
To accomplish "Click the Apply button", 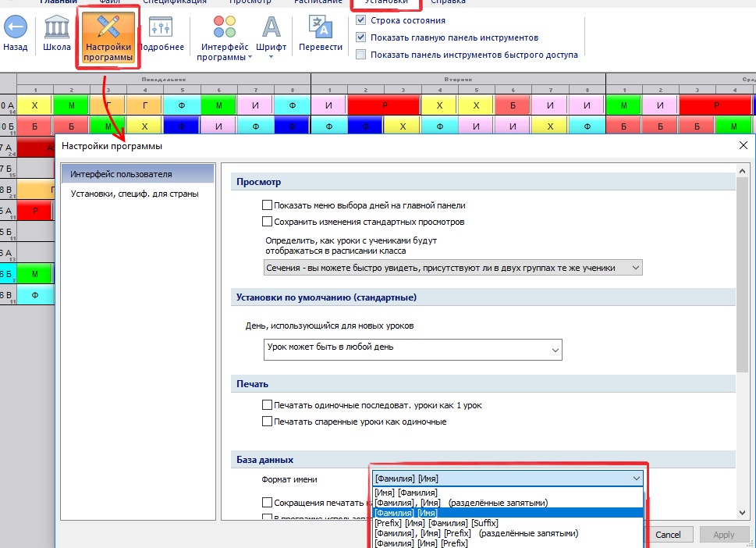I will (724, 535).
